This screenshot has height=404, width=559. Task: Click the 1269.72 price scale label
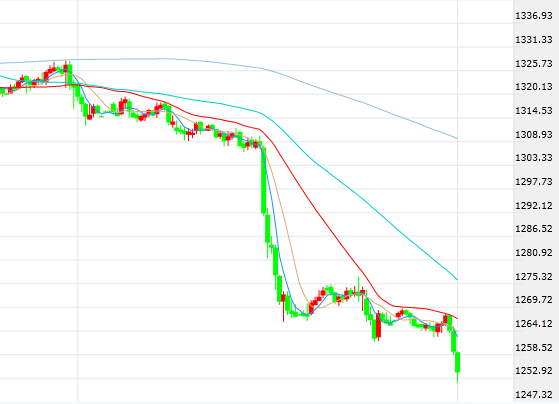(534, 300)
